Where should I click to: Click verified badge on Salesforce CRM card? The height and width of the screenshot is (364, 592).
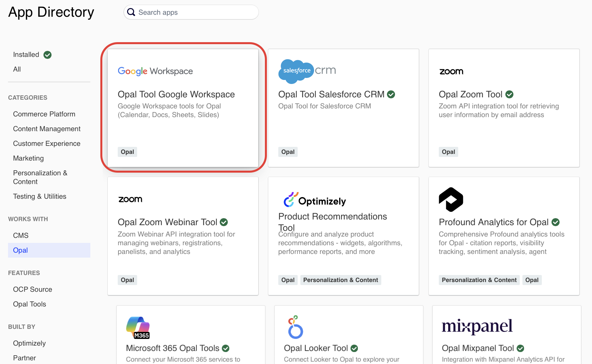[x=391, y=95]
